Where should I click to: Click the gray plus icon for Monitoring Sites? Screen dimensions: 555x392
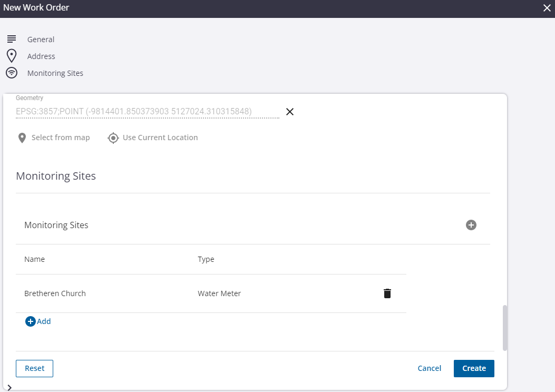tap(471, 225)
